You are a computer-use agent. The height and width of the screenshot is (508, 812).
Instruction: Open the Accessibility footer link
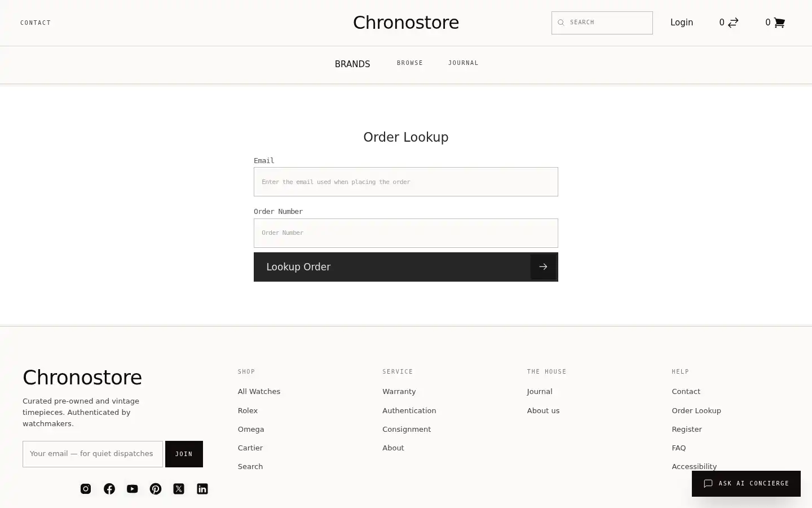694,466
